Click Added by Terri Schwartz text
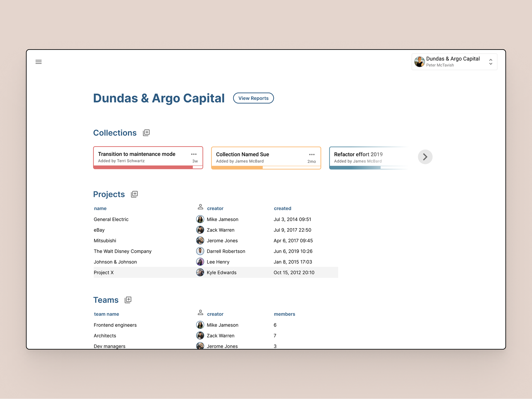This screenshot has height=399, width=532. tap(121, 161)
